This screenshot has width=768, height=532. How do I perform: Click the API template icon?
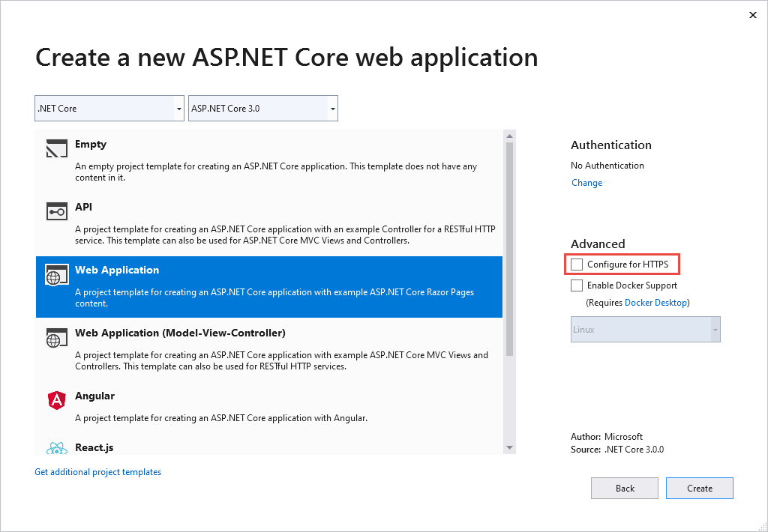tap(57, 211)
